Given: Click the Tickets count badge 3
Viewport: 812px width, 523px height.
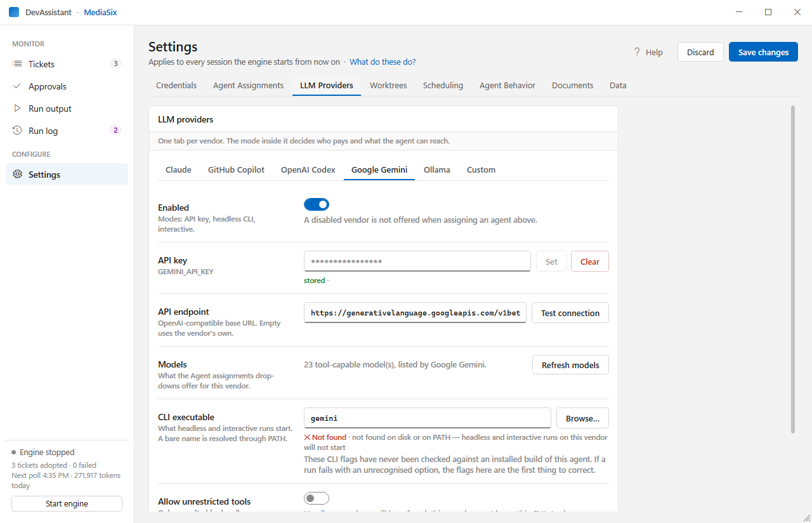Looking at the screenshot, I should click(x=115, y=63).
